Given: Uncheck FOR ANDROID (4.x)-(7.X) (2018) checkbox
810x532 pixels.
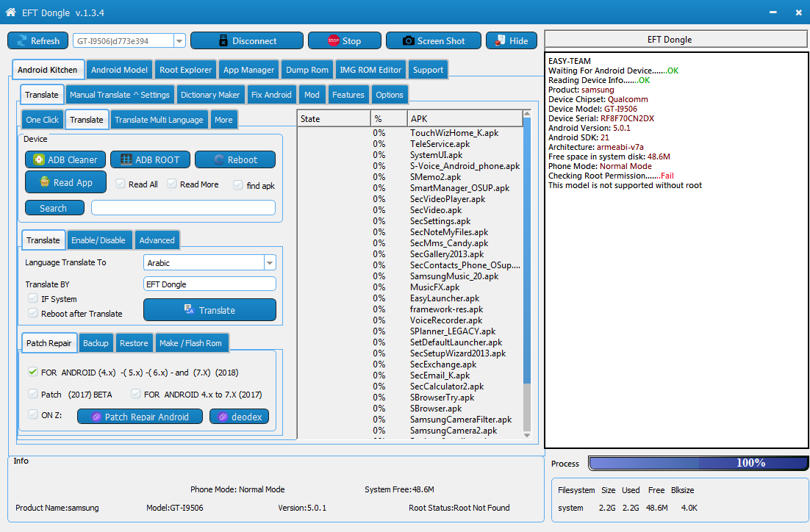Looking at the screenshot, I should [x=32, y=372].
